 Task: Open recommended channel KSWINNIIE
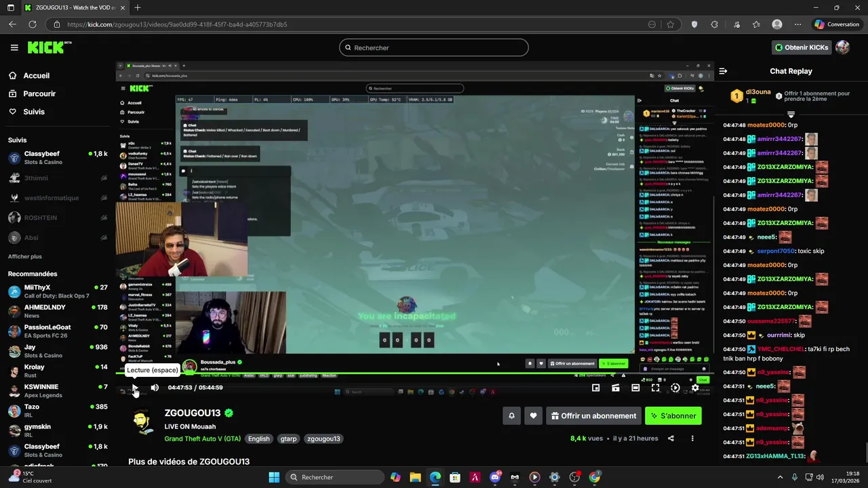tap(58, 390)
